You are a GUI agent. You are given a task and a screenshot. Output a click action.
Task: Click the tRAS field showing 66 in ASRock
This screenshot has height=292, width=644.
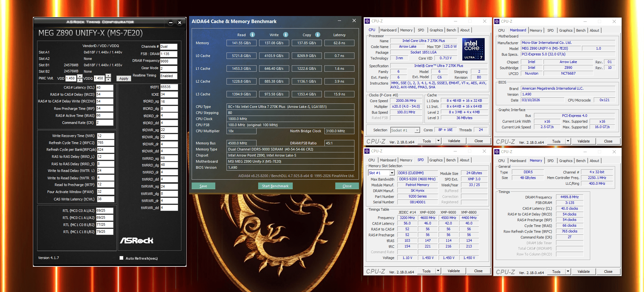(105, 116)
